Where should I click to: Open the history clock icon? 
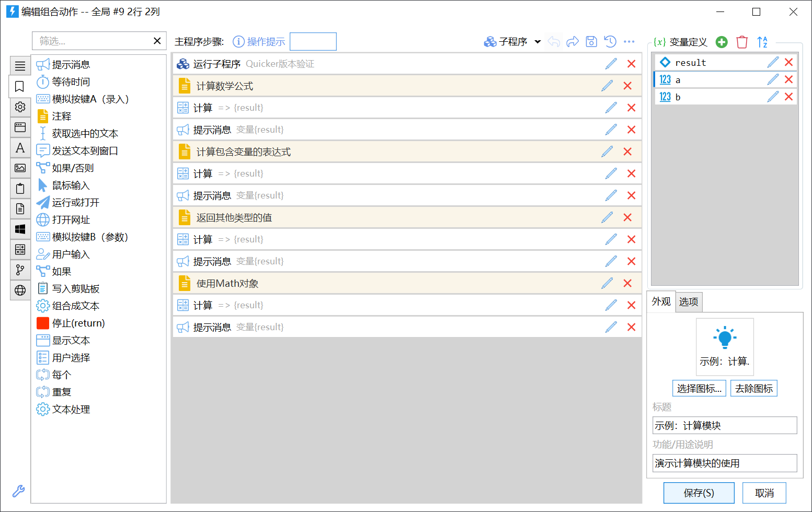pyautogui.click(x=610, y=42)
